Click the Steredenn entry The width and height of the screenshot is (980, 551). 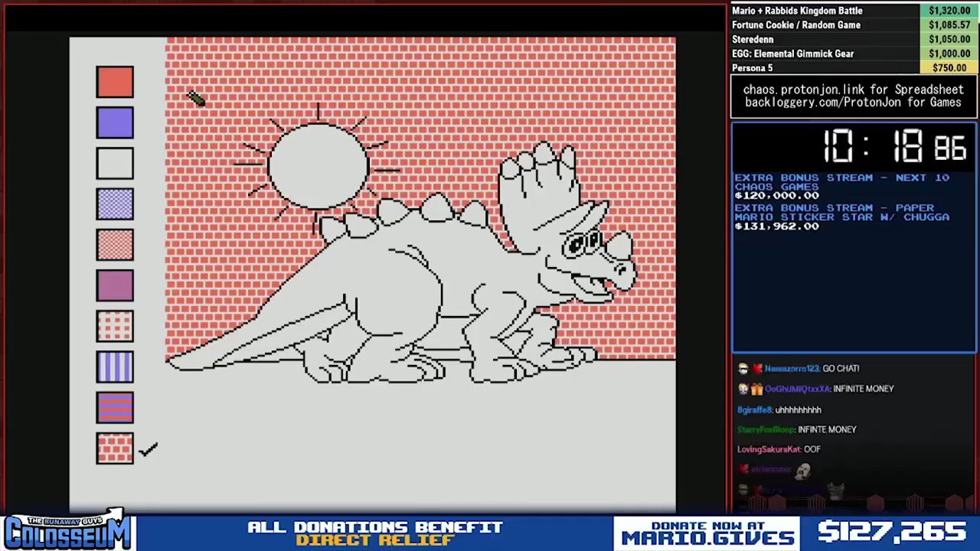click(x=753, y=39)
